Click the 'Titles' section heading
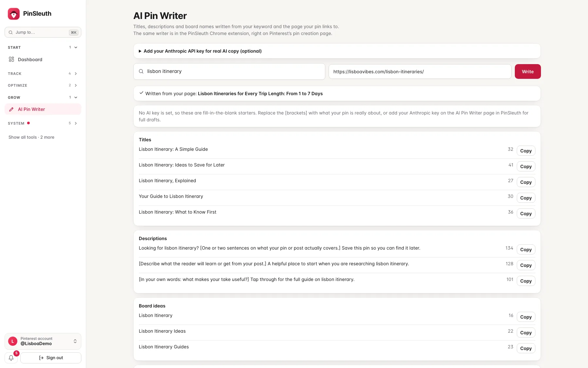This screenshot has height=368, width=588. pyautogui.click(x=145, y=140)
